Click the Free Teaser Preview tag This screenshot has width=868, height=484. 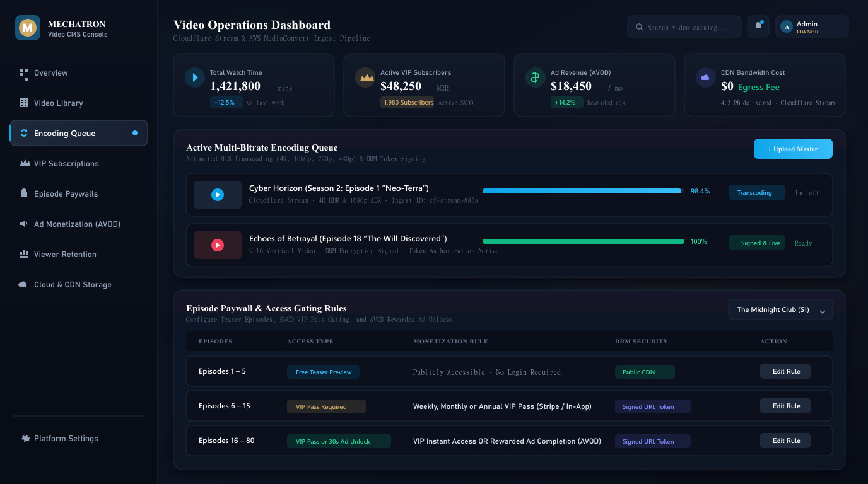[323, 372]
